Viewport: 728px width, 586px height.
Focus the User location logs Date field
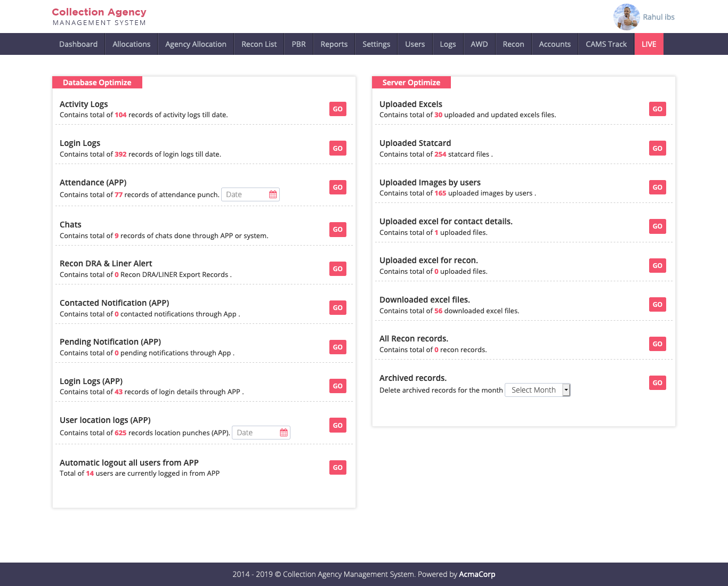coord(256,433)
